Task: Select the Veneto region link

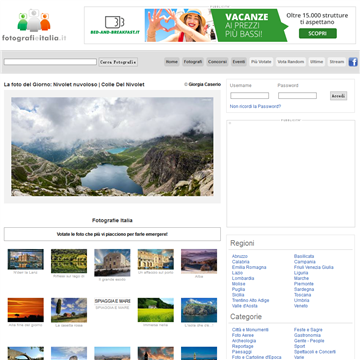Action: click(301, 306)
